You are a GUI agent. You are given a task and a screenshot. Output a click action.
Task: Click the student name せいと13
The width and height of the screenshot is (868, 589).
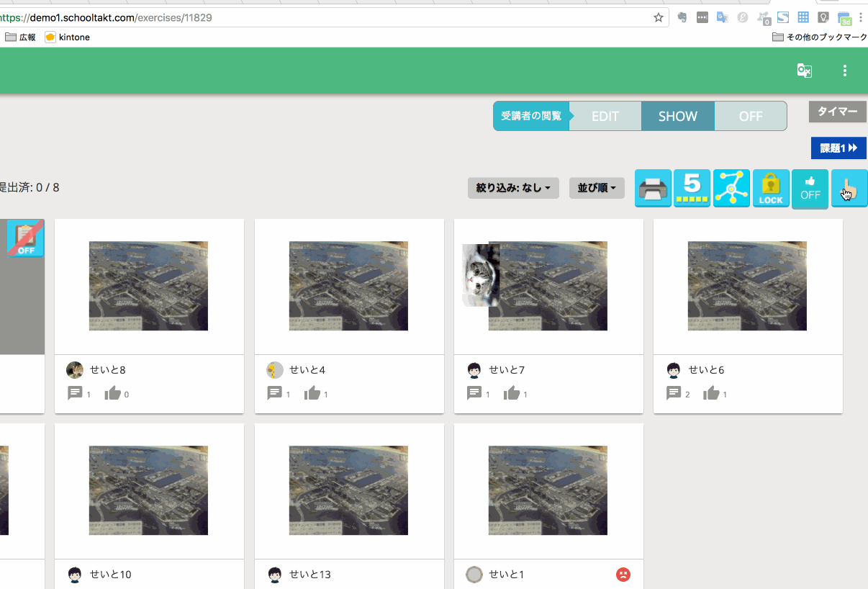pyautogui.click(x=310, y=575)
